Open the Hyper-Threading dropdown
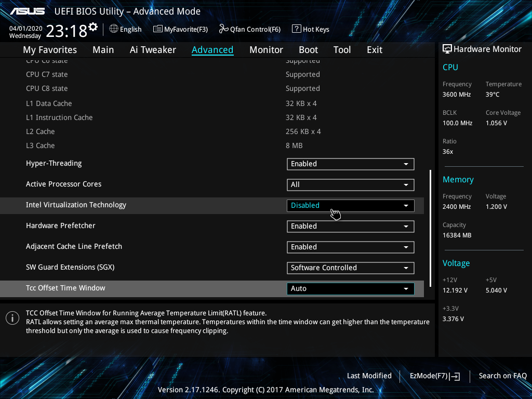This screenshot has width=532, height=399. (351, 164)
